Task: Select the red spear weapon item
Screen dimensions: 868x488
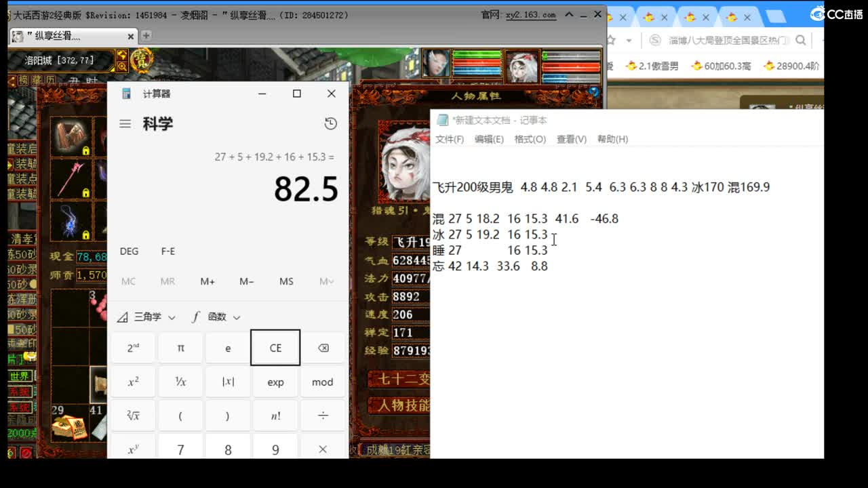Action: click(70, 178)
